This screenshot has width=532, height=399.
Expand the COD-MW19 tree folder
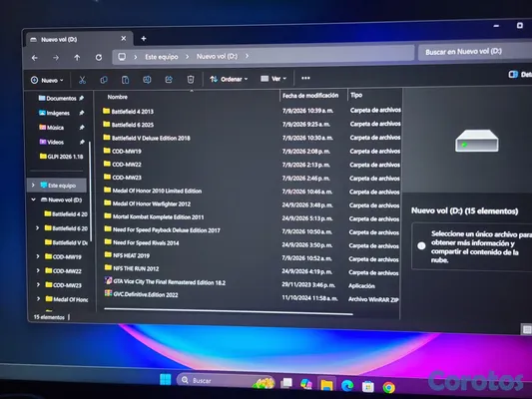(x=38, y=256)
